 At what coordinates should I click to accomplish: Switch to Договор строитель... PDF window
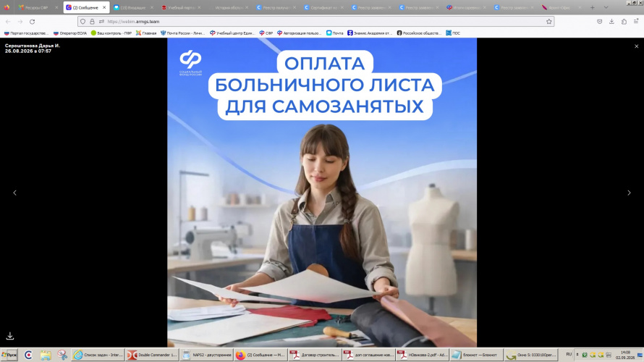click(x=315, y=355)
